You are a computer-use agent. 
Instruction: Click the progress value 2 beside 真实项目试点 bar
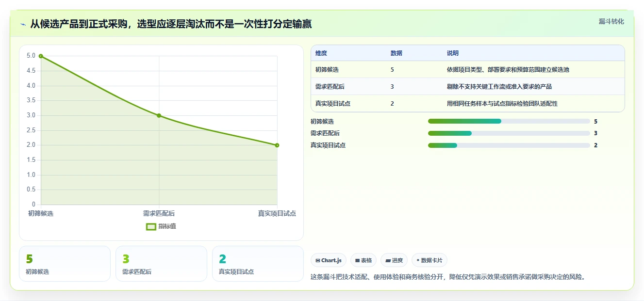point(595,145)
